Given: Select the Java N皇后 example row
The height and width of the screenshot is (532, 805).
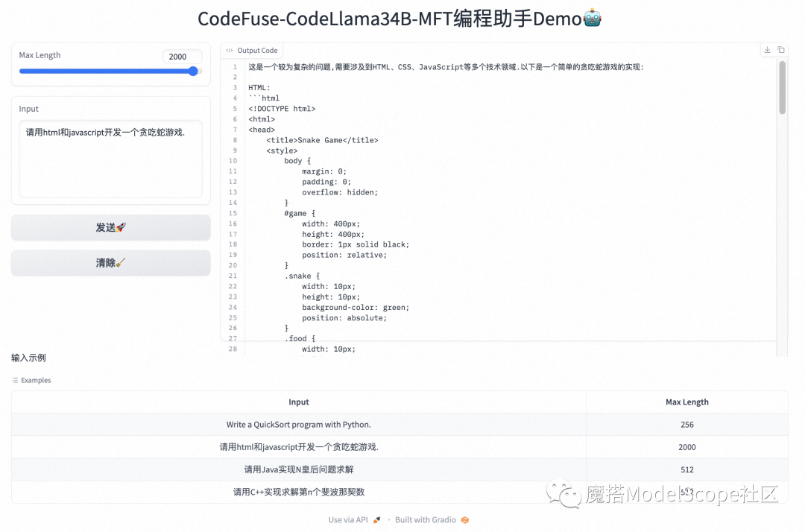Looking at the screenshot, I should tap(299, 469).
